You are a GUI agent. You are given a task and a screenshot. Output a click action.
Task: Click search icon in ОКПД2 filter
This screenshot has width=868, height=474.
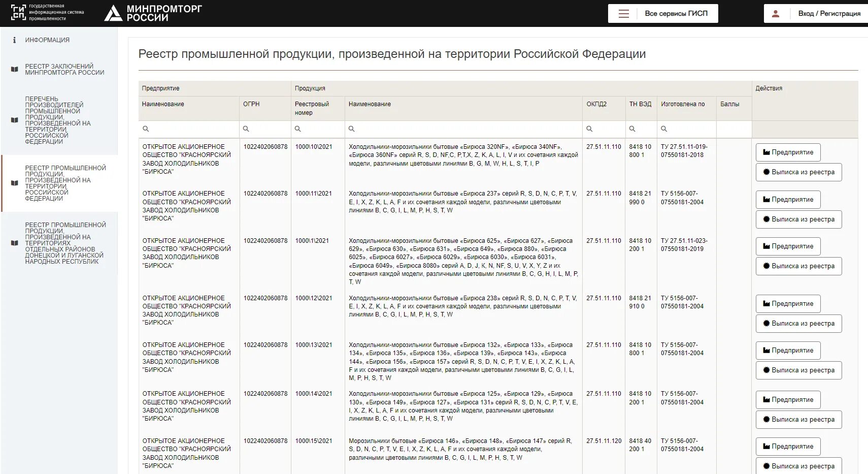pos(589,129)
